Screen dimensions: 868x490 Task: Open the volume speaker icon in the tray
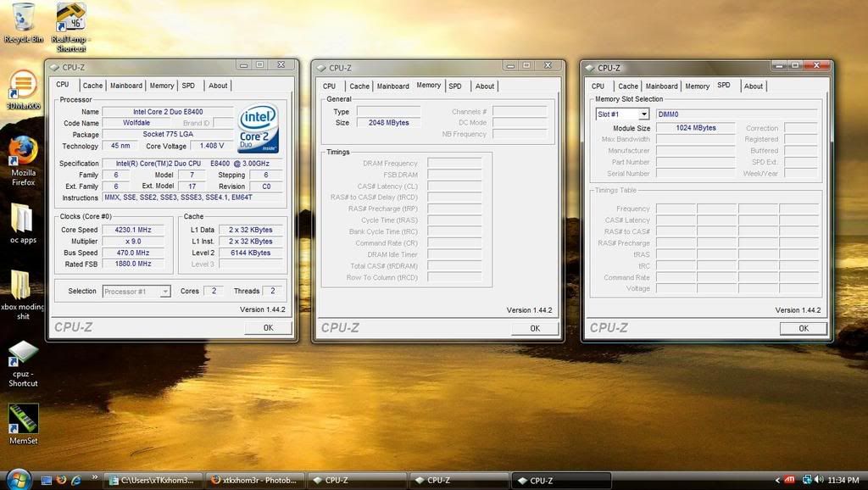[x=819, y=480]
